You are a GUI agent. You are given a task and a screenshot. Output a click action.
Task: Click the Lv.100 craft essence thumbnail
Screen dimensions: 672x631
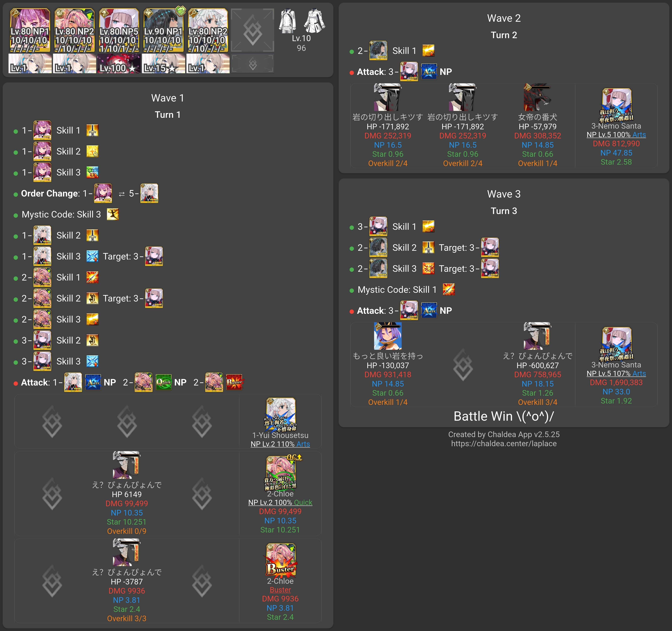click(119, 64)
